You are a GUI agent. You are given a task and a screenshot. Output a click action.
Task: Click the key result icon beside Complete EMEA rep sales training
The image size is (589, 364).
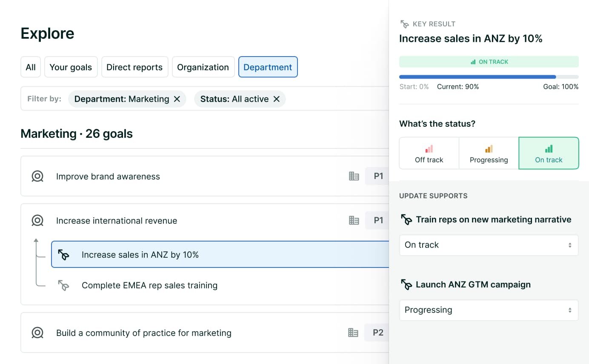coord(63,285)
